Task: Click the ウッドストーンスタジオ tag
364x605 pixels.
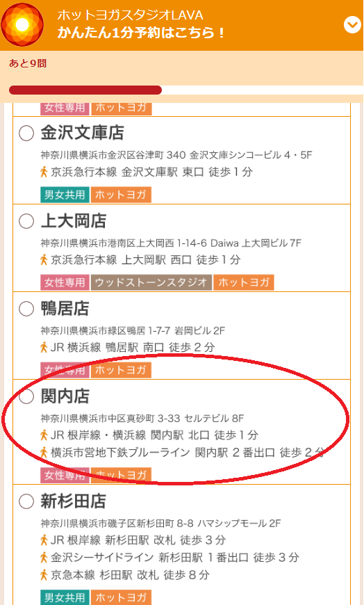Action: tap(151, 282)
